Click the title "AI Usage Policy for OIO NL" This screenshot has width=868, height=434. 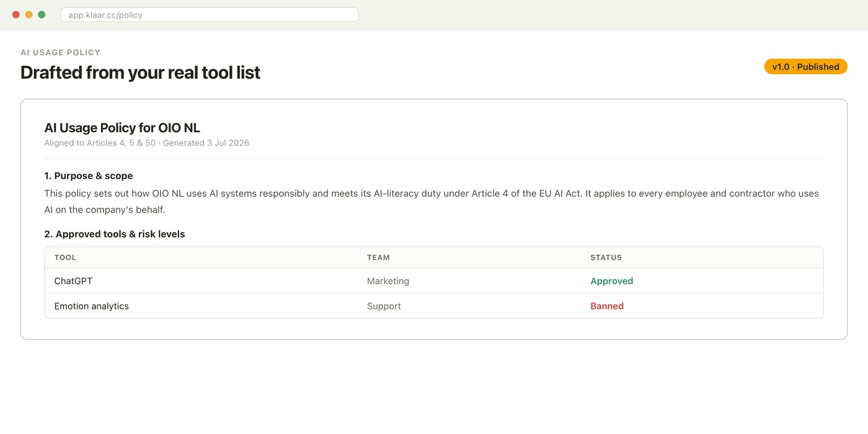(x=122, y=128)
